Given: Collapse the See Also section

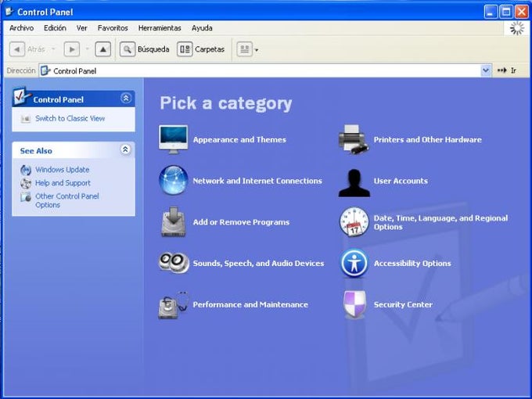Looking at the screenshot, I should 125,149.
